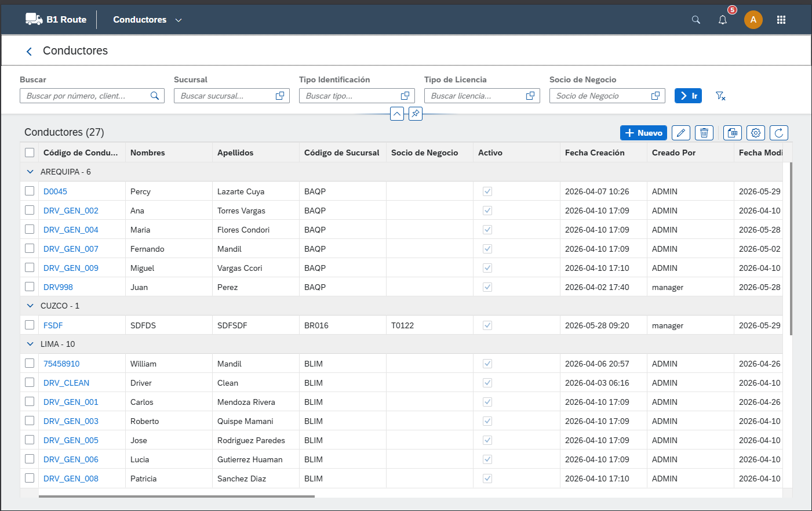Click the Socio de Negocio column header
Viewport: 812px width, 511px height.
(x=429, y=153)
